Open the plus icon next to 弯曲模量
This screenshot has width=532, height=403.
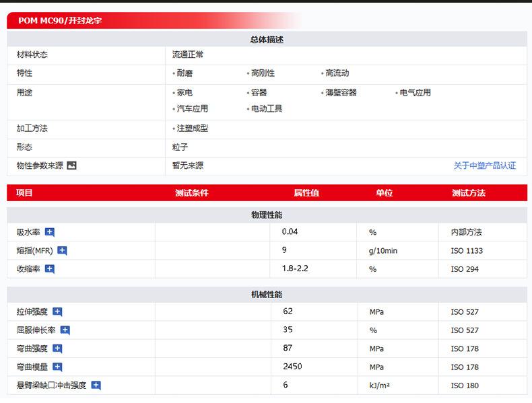(57, 367)
